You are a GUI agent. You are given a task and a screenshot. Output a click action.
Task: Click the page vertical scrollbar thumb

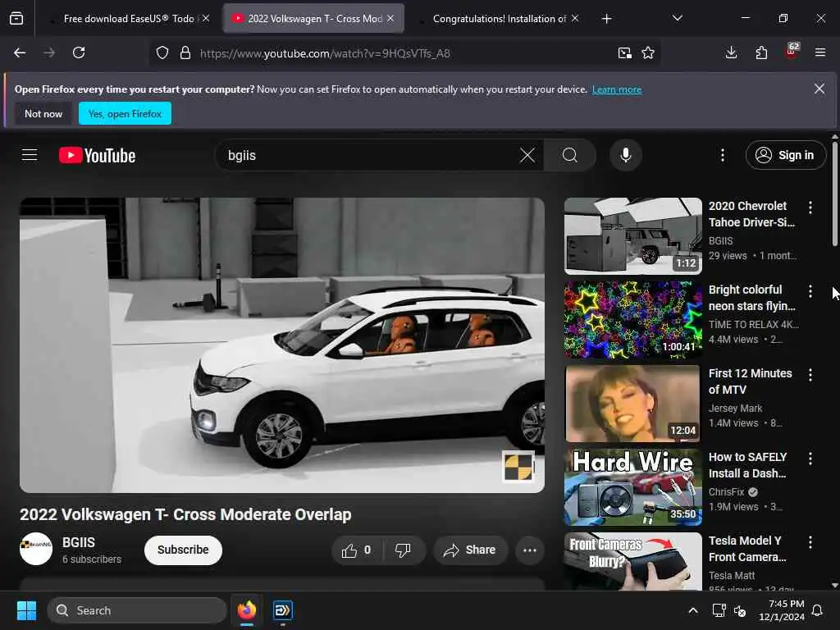coord(834,194)
